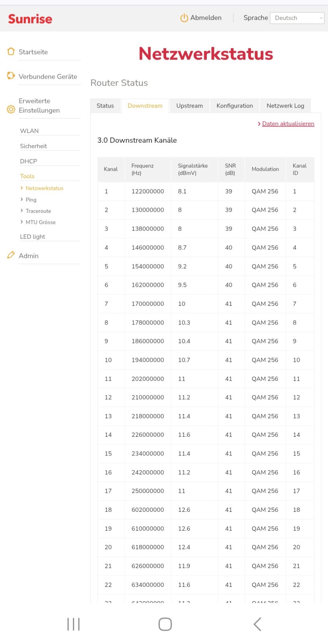This screenshot has width=328, height=644.
Task: Click the Erweiterte Einstellungen gear icon
Action: coord(11,109)
